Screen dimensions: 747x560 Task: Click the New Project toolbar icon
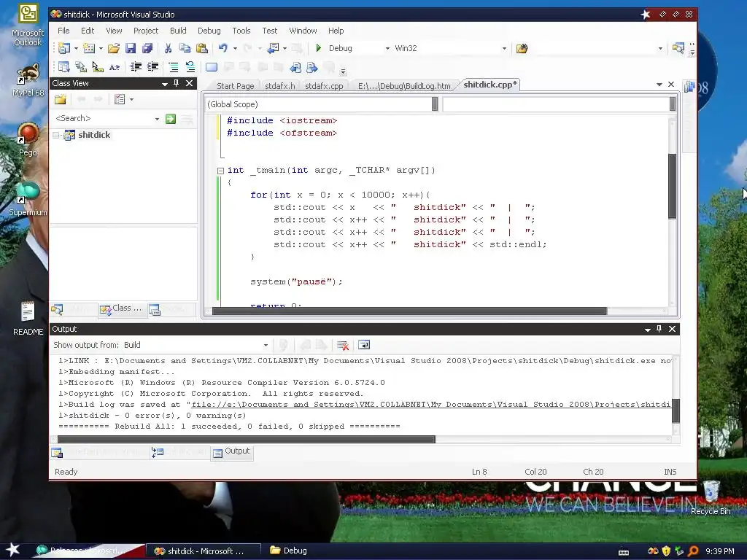pos(64,48)
